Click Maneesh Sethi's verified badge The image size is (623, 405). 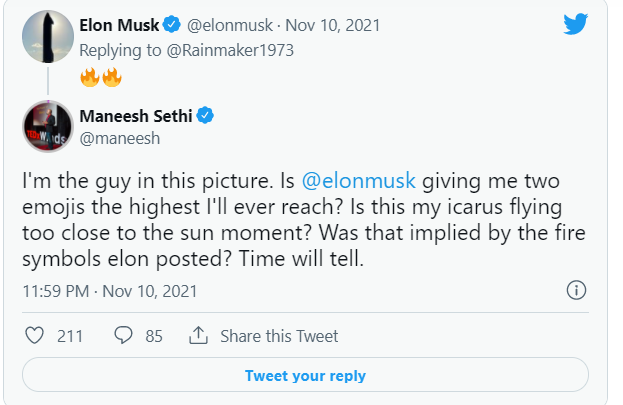click(205, 116)
